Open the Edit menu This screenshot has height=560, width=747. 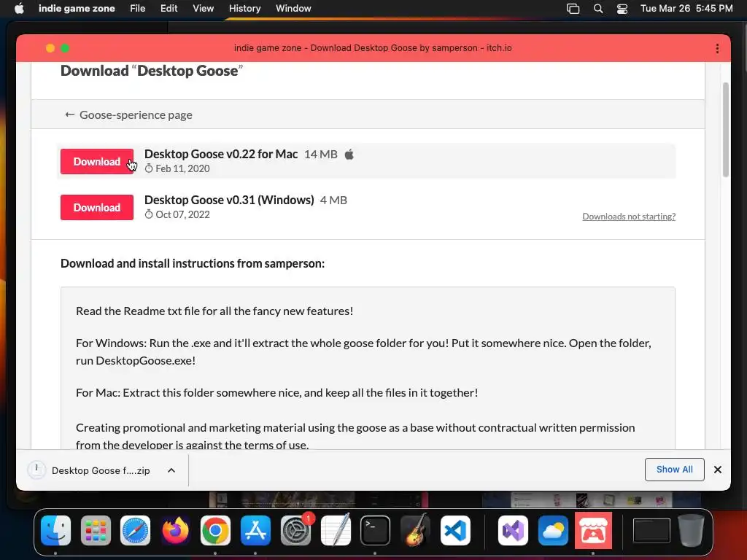[x=169, y=9]
